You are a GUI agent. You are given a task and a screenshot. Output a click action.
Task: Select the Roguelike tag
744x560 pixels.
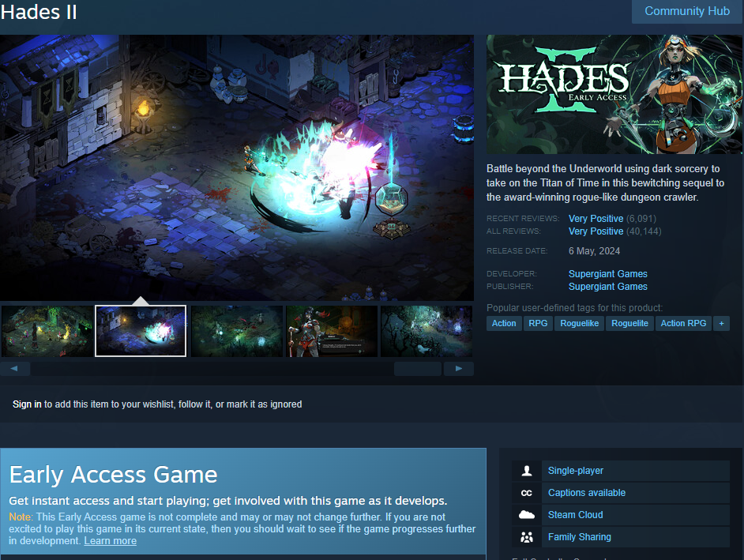click(579, 323)
